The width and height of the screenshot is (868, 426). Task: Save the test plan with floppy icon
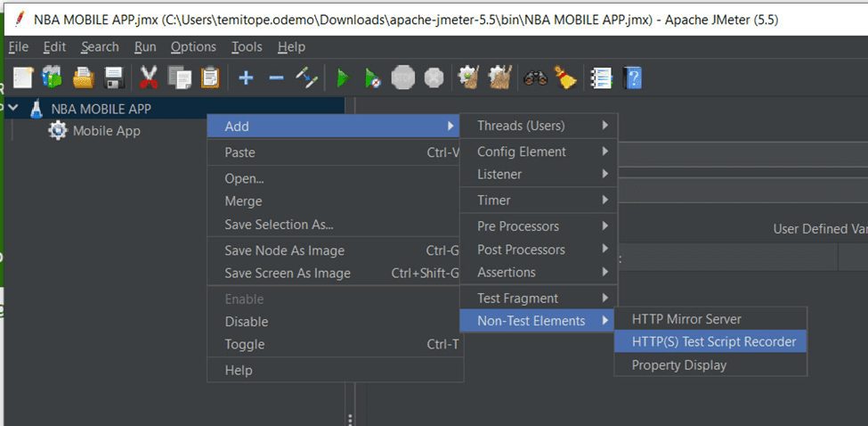click(x=114, y=78)
